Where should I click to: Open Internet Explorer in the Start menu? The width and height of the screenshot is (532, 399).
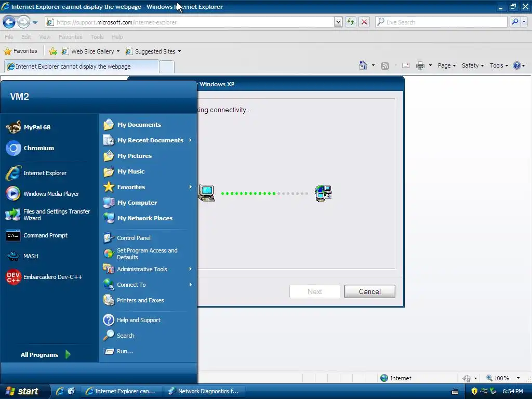click(36, 173)
